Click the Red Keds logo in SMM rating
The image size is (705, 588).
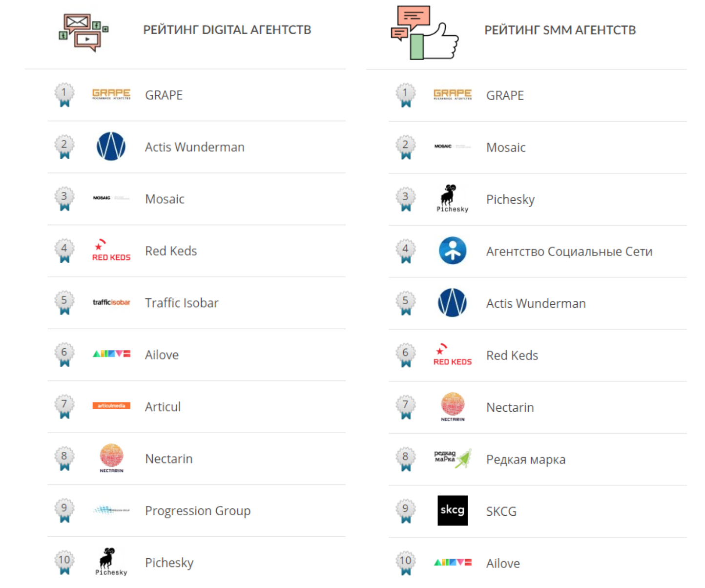[x=453, y=355]
